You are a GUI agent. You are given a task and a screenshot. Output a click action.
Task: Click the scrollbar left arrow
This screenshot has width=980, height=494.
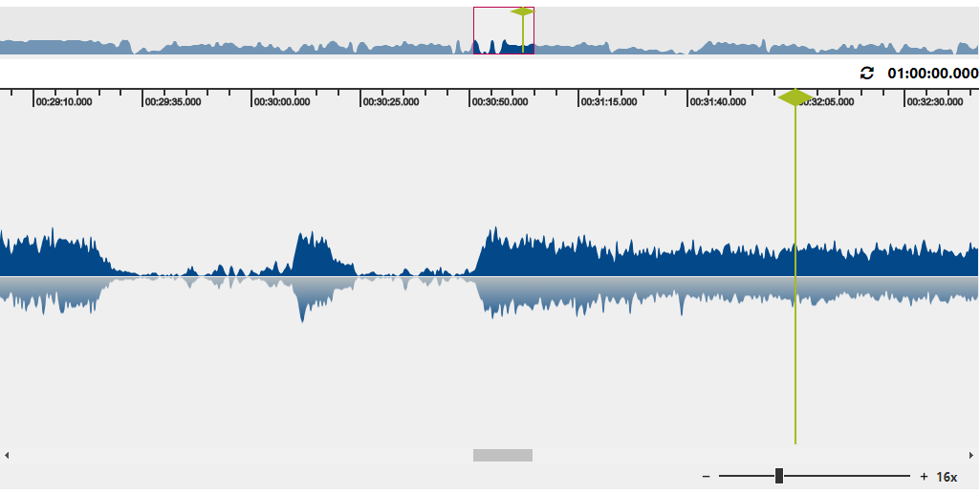pyautogui.click(x=7, y=455)
